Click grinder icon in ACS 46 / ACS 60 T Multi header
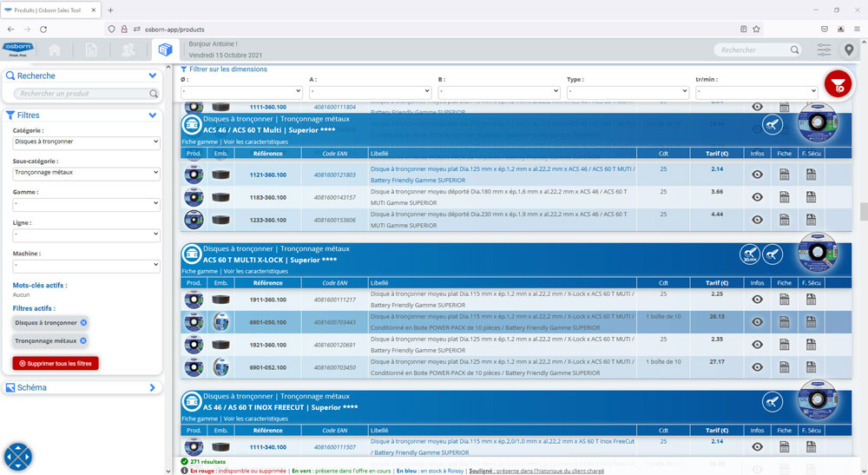868x475 pixels. (x=773, y=125)
